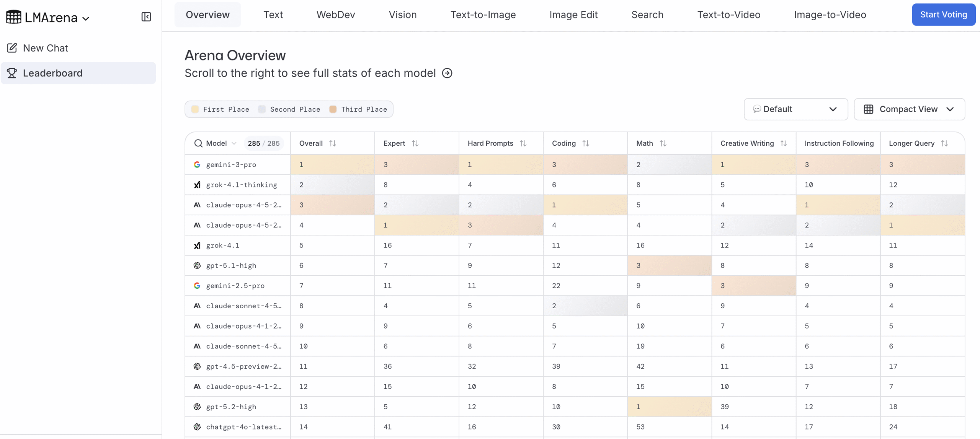This screenshot has height=439, width=980.
Task: Click the First Place color swatch
Action: 195,109
